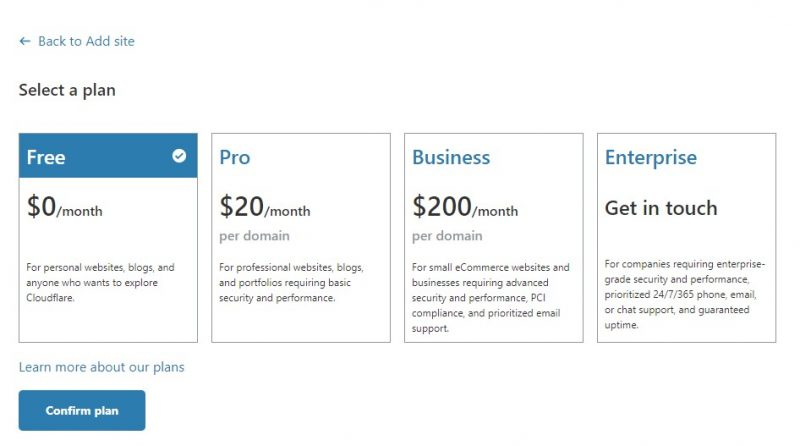Choose the Business plan title
Viewport: 800px width, 446px height.
(x=451, y=158)
